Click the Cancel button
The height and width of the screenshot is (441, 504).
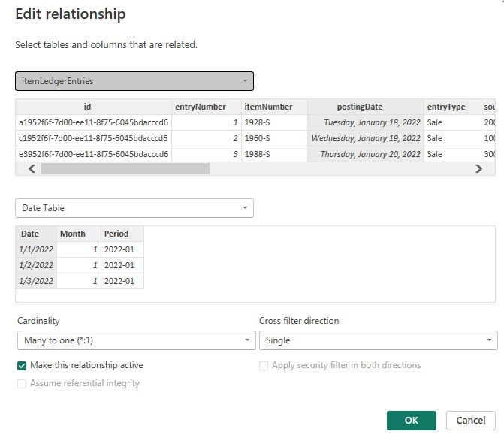[470, 421]
